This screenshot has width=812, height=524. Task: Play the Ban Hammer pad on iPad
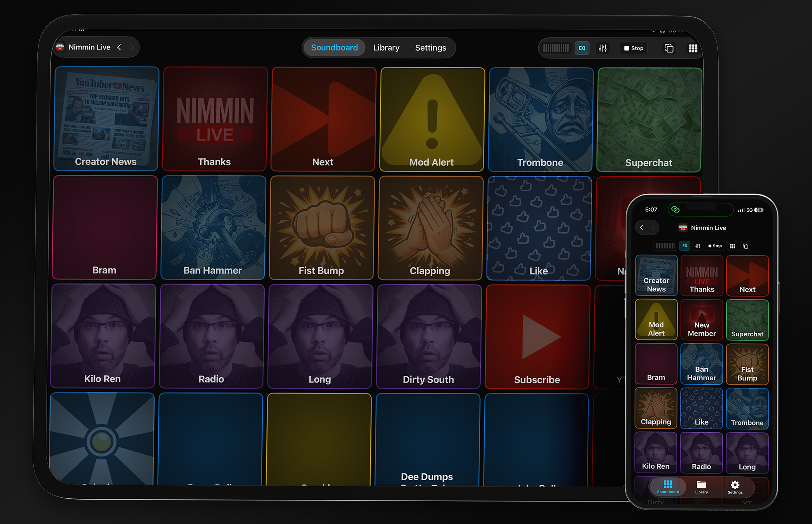213,227
